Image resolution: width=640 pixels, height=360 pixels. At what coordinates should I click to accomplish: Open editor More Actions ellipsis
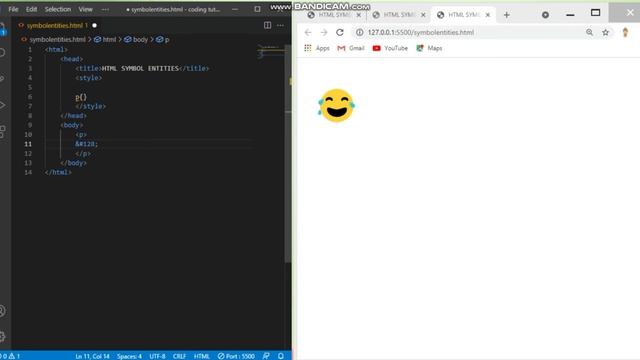click(280, 25)
